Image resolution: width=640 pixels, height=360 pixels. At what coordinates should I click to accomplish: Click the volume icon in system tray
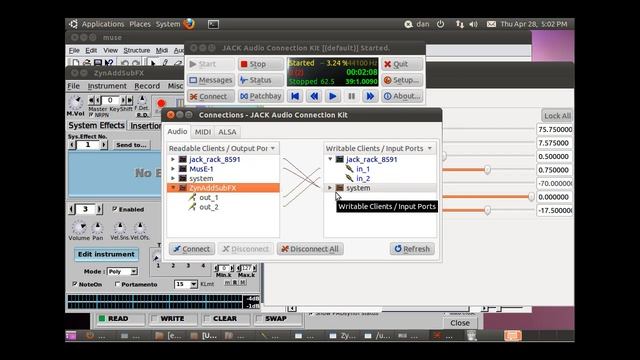473,24
